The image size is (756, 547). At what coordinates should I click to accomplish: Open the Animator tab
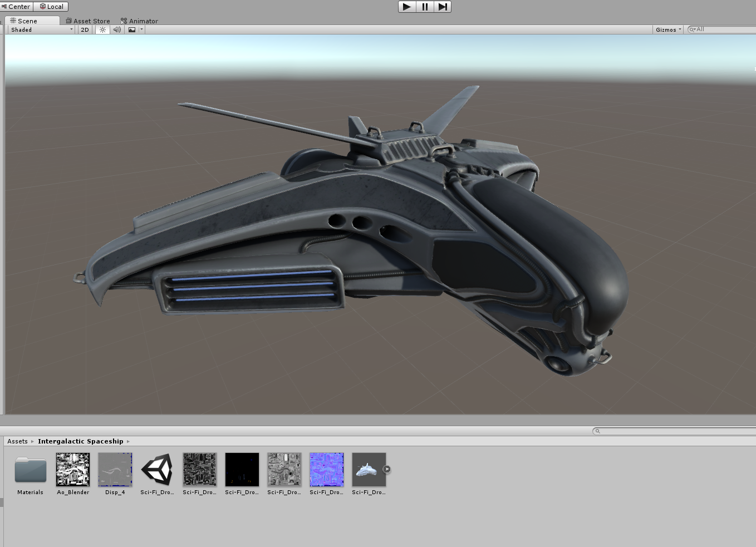pyautogui.click(x=139, y=21)
